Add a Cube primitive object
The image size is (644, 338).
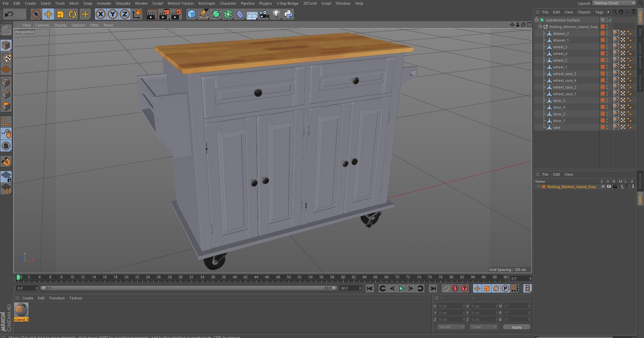click(192, 14)
